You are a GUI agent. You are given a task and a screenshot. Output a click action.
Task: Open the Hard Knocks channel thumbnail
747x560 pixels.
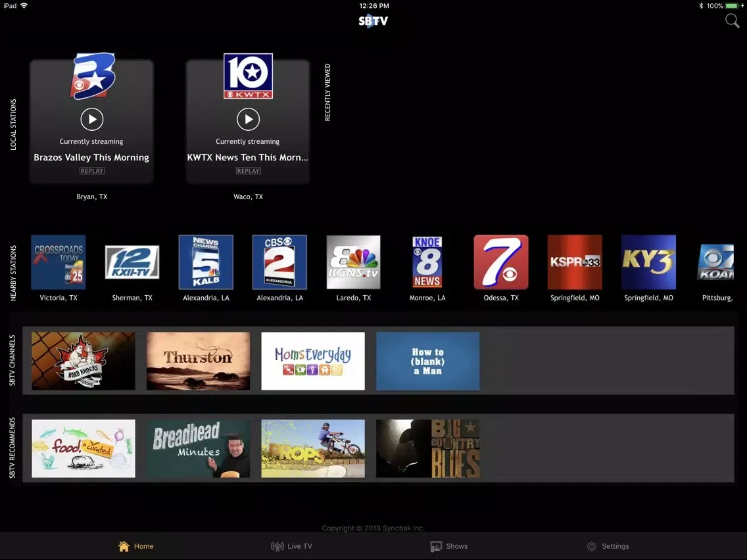pos(84,361)
